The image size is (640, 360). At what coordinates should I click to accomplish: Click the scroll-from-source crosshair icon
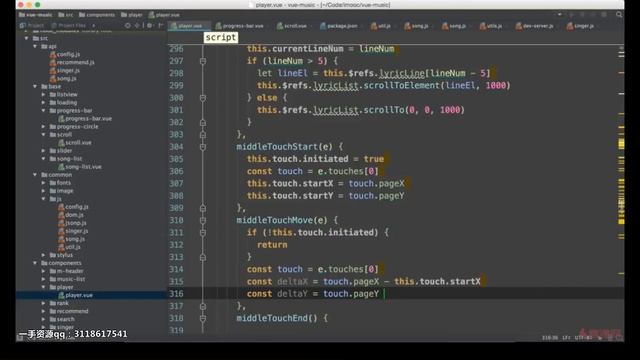click(128, 25)
